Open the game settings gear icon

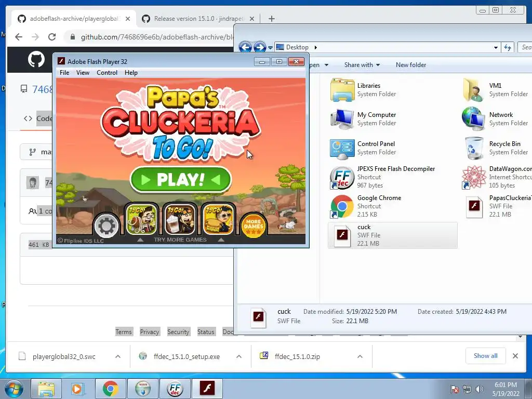(106, 225)
